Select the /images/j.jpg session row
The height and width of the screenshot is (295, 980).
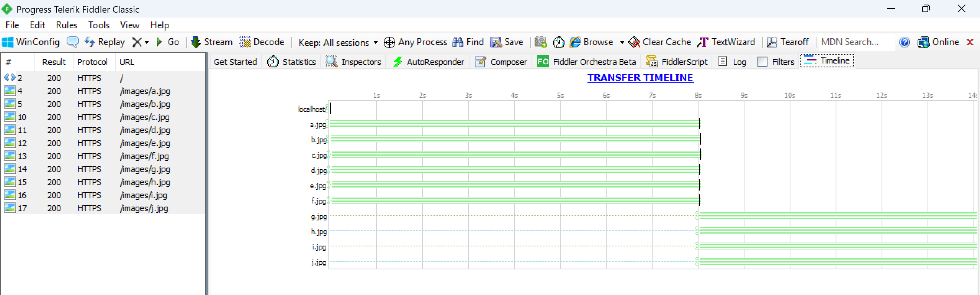[x=103, y=208]
